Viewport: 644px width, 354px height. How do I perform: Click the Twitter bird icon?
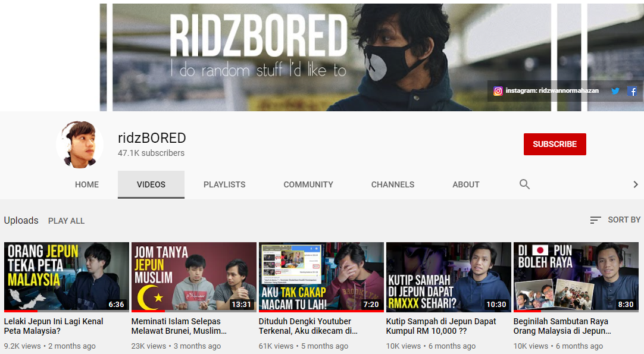615,91
